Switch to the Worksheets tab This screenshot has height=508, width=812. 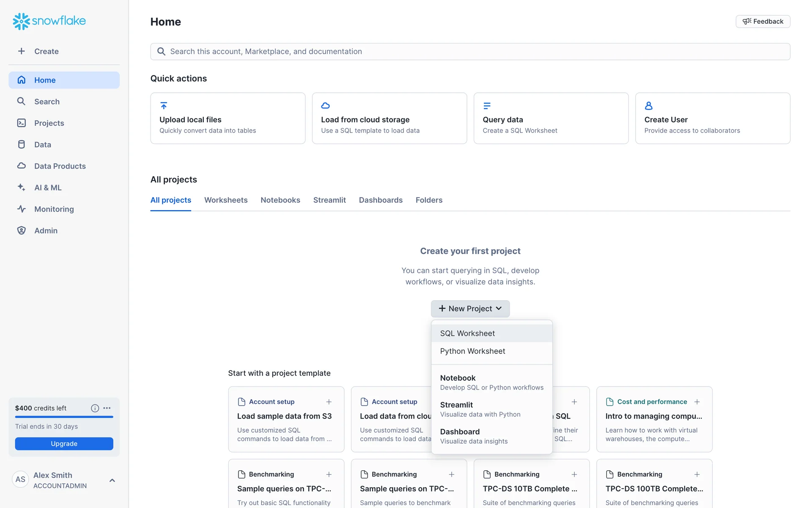226,200
